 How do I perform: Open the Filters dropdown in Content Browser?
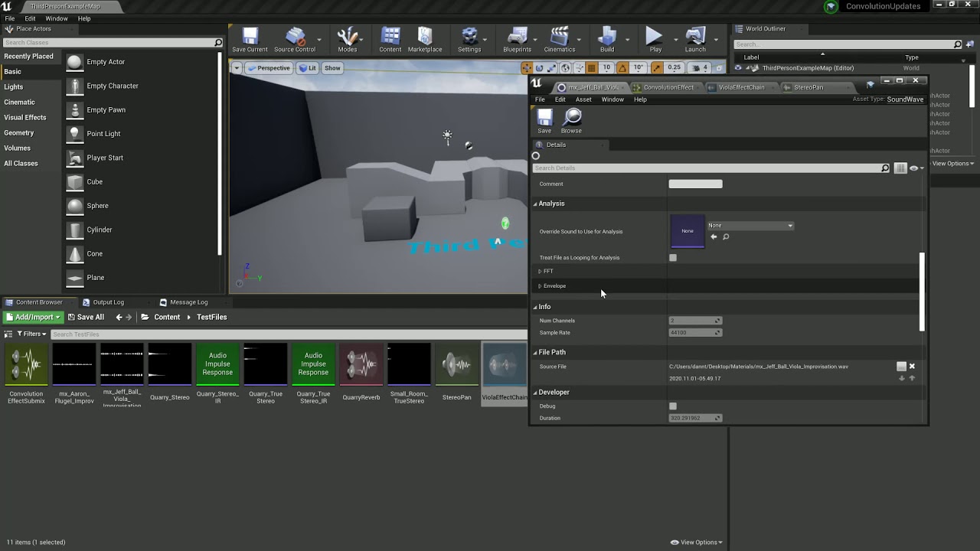[31, 334]
